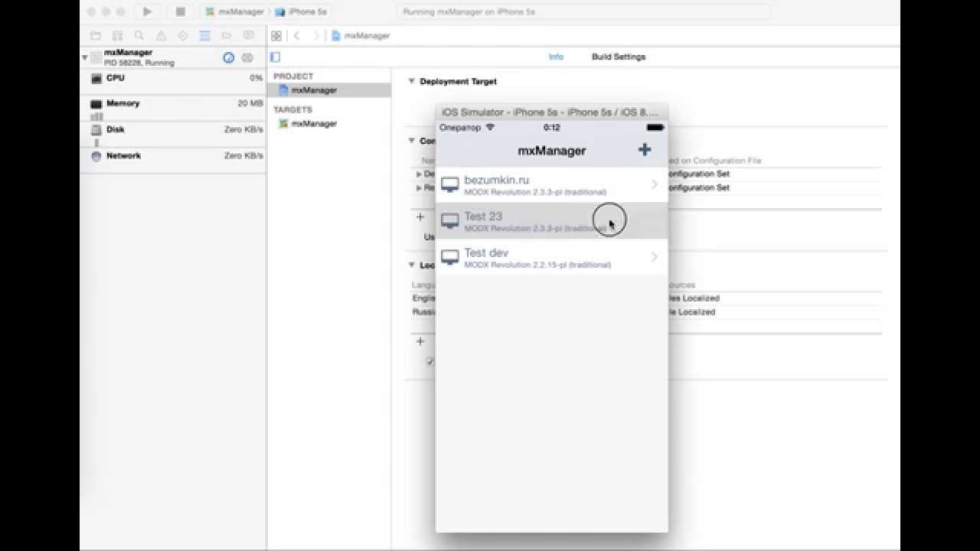Viewport: 980px width, 551px height.
Task: Click the debug gauge icon beside mxManager process
Action: (228, 57)
